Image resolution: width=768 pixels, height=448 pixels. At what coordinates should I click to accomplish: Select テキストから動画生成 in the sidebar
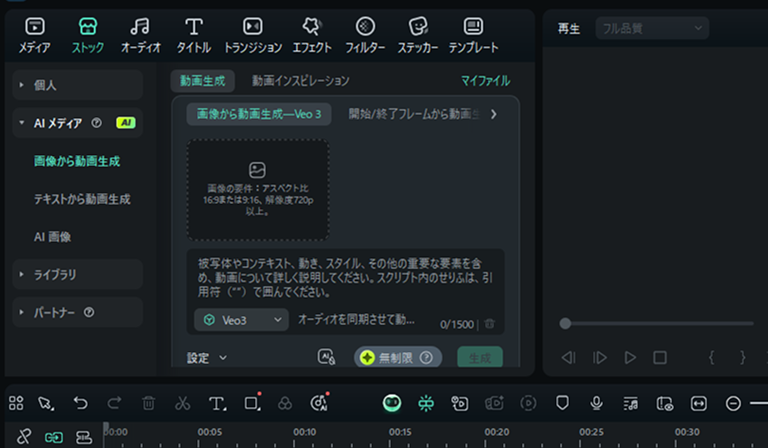pyautogui.click(x=82, y=199)
